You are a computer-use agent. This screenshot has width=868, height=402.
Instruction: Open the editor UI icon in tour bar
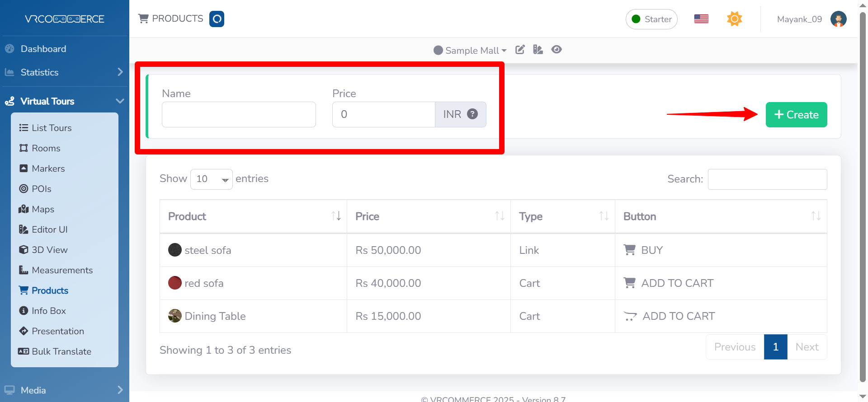[x=538, y=50]
